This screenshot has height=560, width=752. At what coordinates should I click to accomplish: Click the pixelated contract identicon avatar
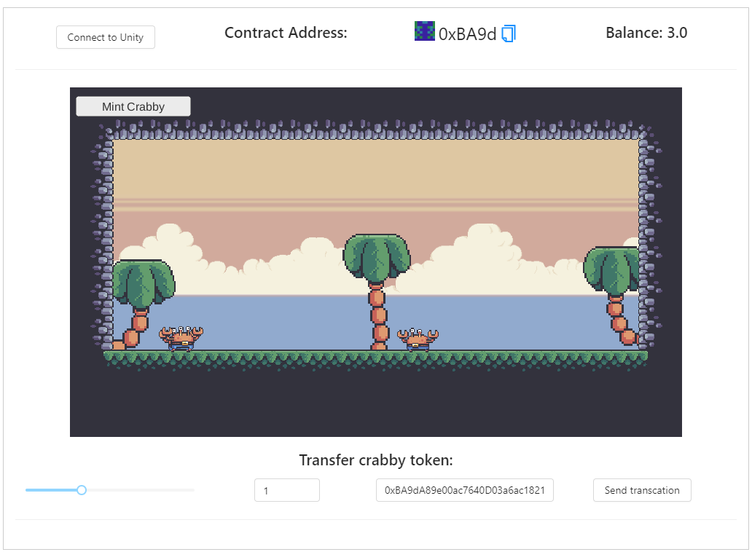(425, 31)
